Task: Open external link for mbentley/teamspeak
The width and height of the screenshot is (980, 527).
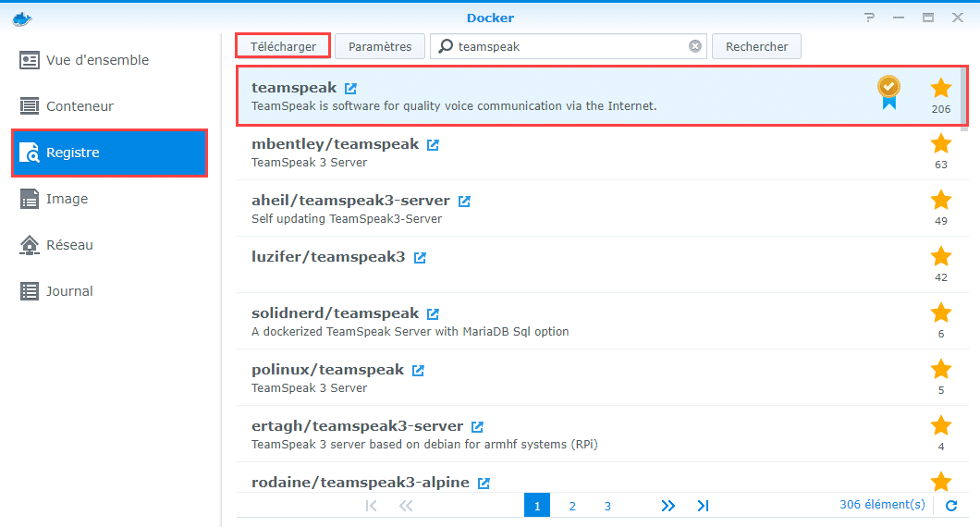Action: [x=433, y=145]
